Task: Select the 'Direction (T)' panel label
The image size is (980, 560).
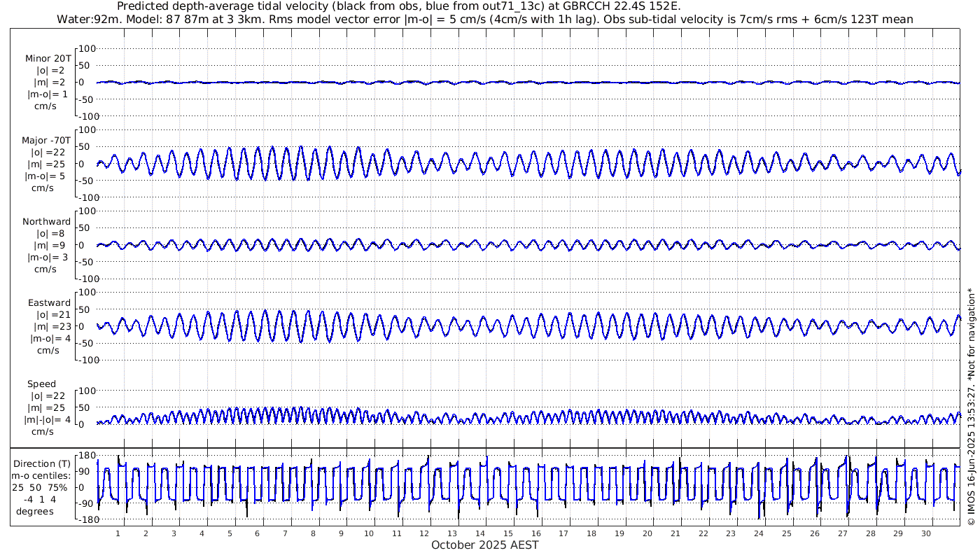Action: [x=43, y=464]
